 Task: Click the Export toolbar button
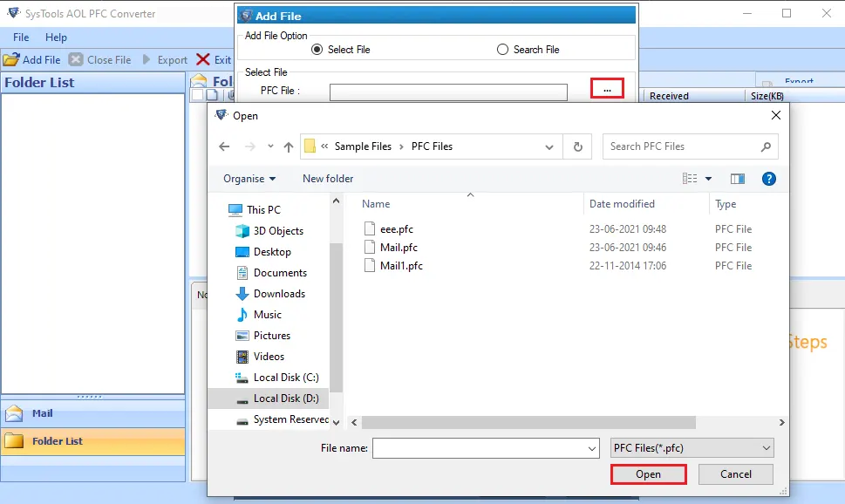[x=165, y=59]
